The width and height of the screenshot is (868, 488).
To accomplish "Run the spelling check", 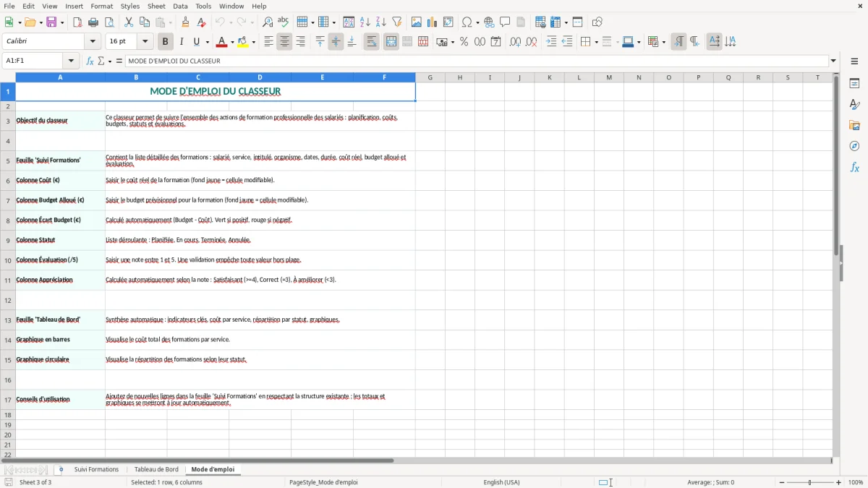I will click(x=284, y=22).
